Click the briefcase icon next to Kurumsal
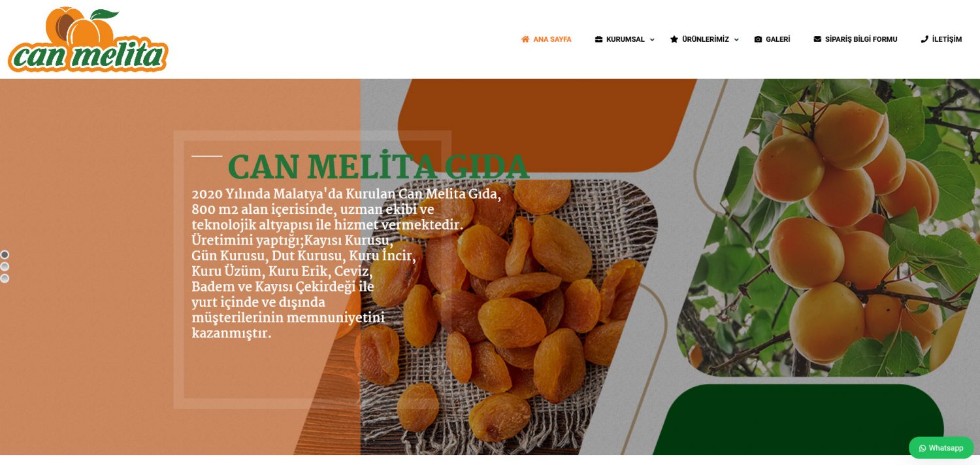 click(598, 39)
